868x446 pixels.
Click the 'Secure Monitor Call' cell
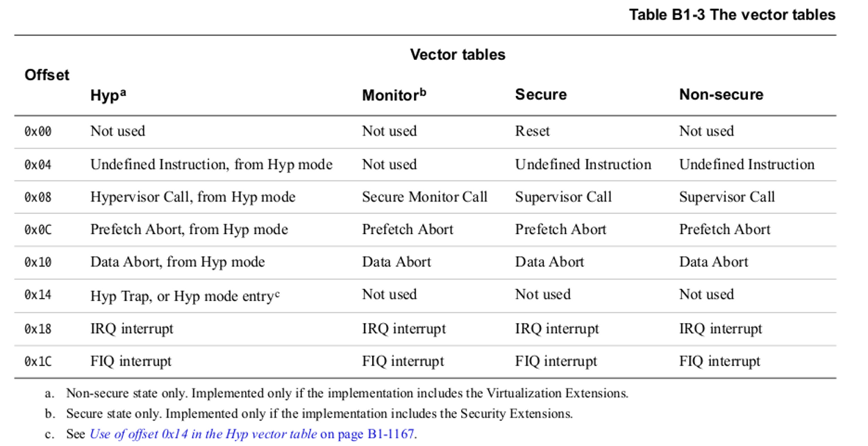click(x=424, y=197)
